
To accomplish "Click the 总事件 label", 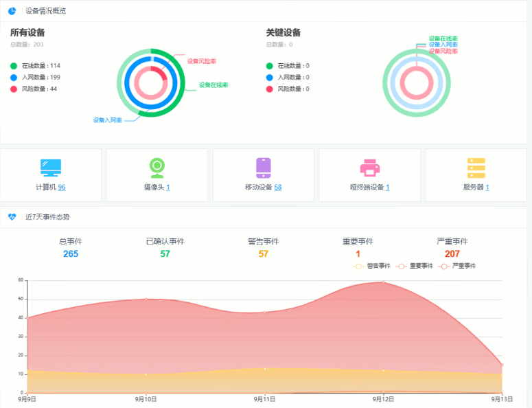I will [71, 241].
